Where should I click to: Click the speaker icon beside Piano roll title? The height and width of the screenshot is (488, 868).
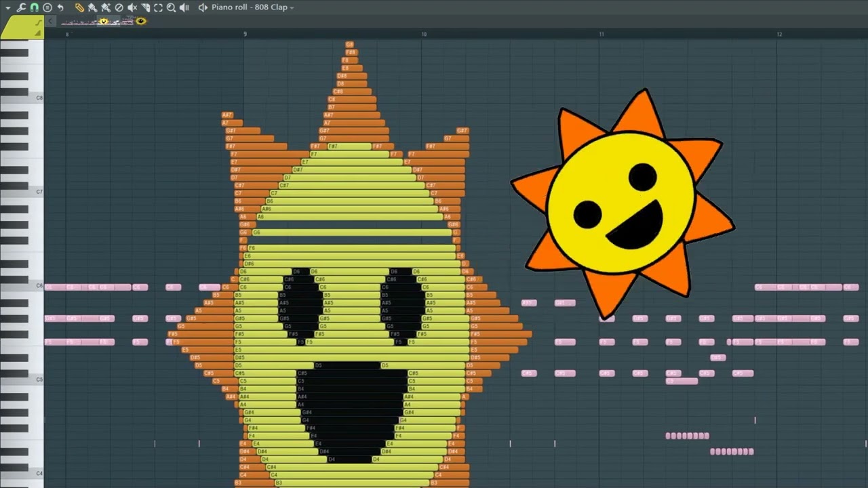coord(202,7)
